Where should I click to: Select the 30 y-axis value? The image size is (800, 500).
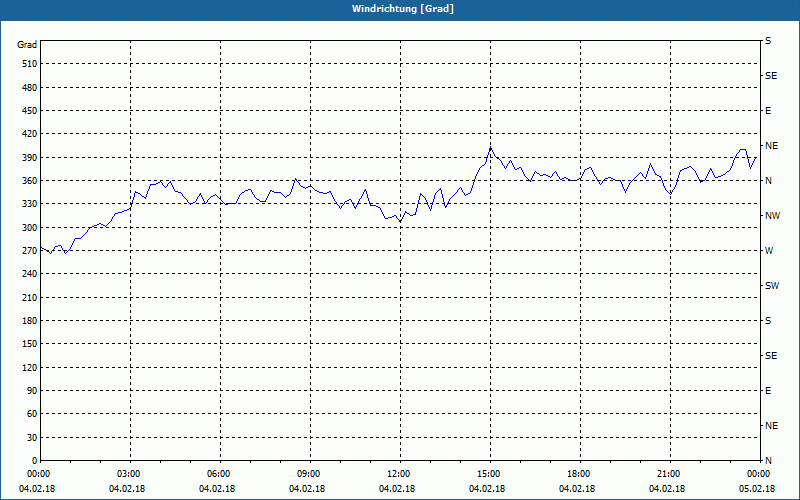(x=32, y=437)
